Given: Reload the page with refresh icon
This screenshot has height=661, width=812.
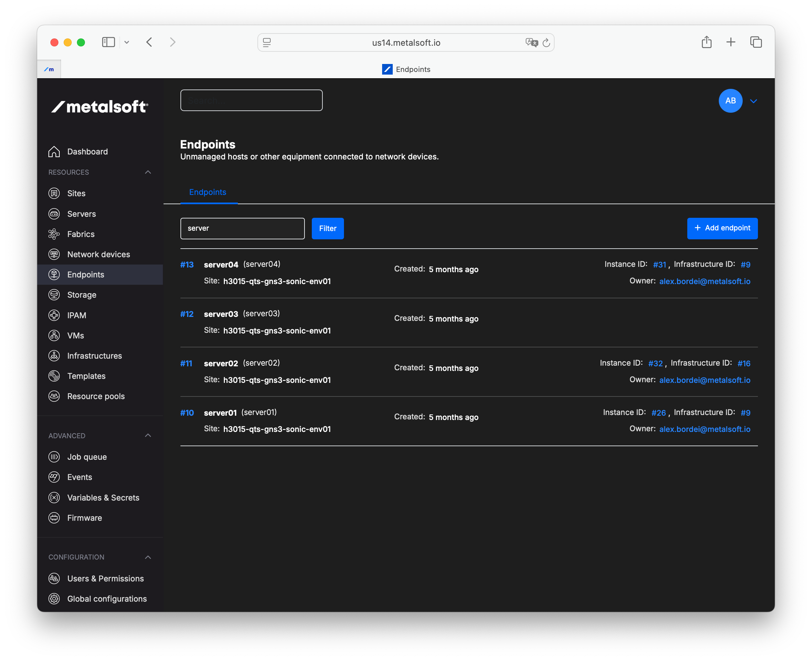Looking at the screenshot, I should click(546, 43).
